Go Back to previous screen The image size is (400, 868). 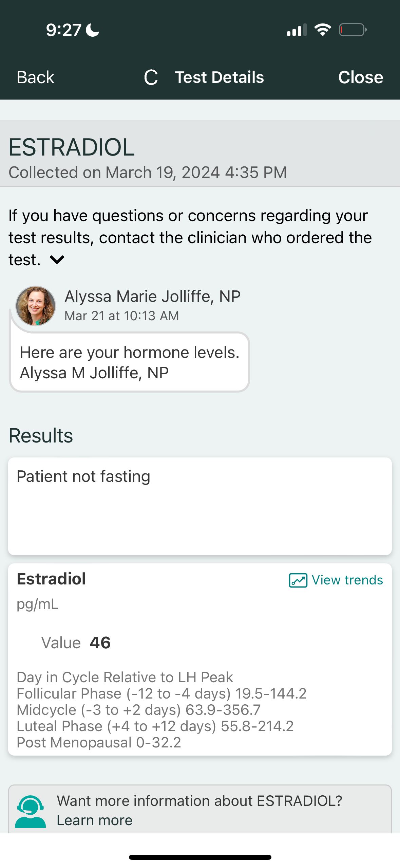tap(36, 77)
